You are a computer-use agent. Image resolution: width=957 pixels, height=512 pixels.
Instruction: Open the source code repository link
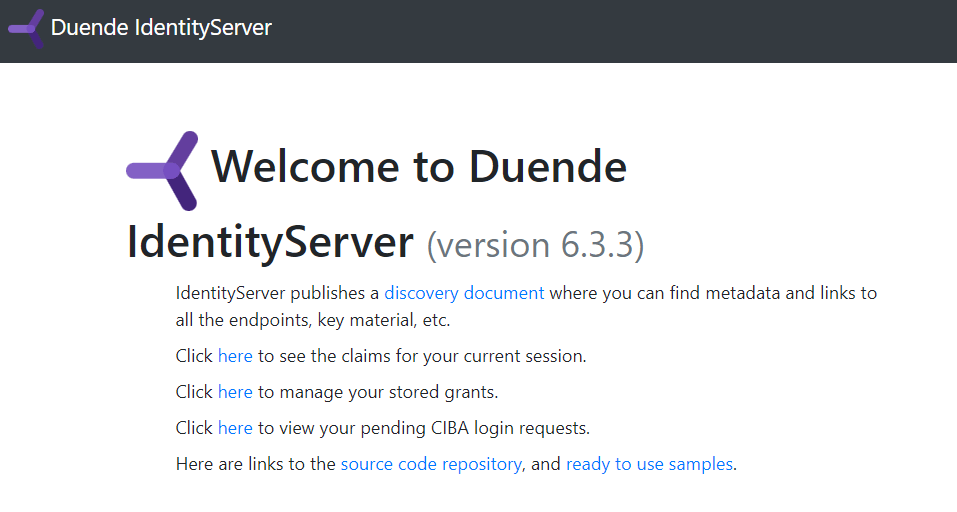click(431, 464)
